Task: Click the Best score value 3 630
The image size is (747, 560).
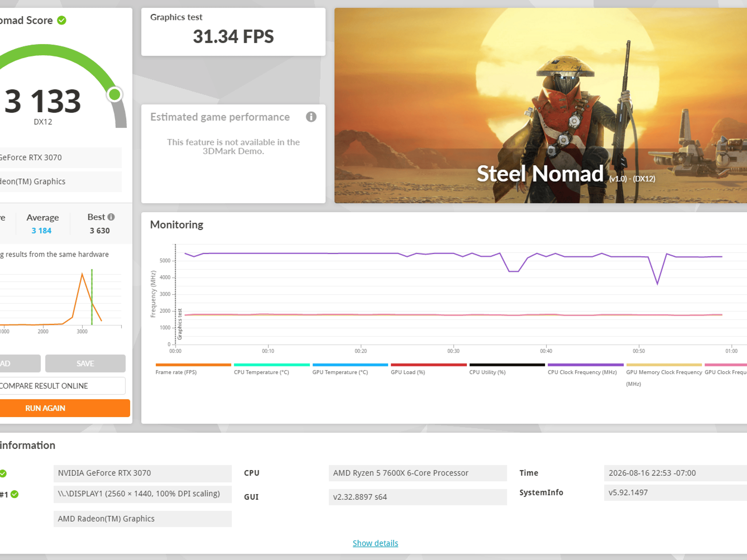Action: click(x=100, y=230)
